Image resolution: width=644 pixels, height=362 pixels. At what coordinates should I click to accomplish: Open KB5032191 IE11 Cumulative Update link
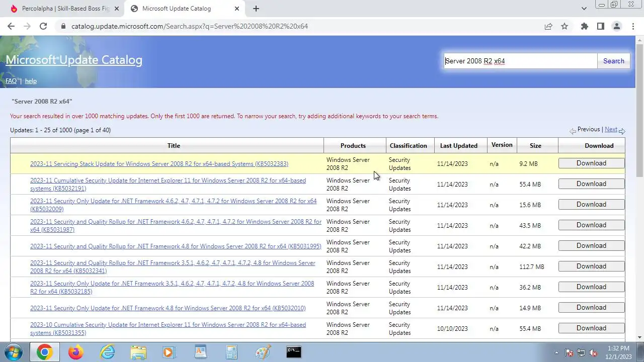coord(168,185)
